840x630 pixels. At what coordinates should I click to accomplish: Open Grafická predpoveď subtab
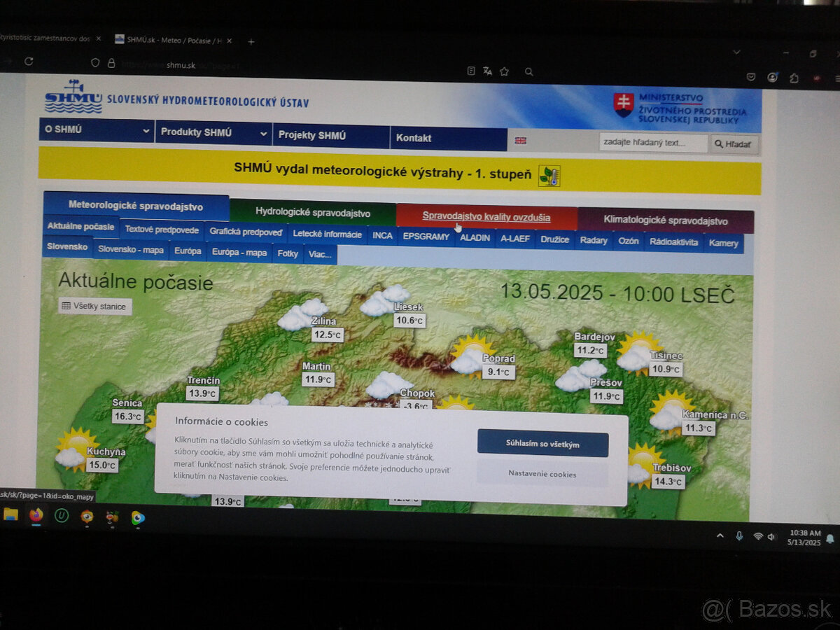(246, 232)
